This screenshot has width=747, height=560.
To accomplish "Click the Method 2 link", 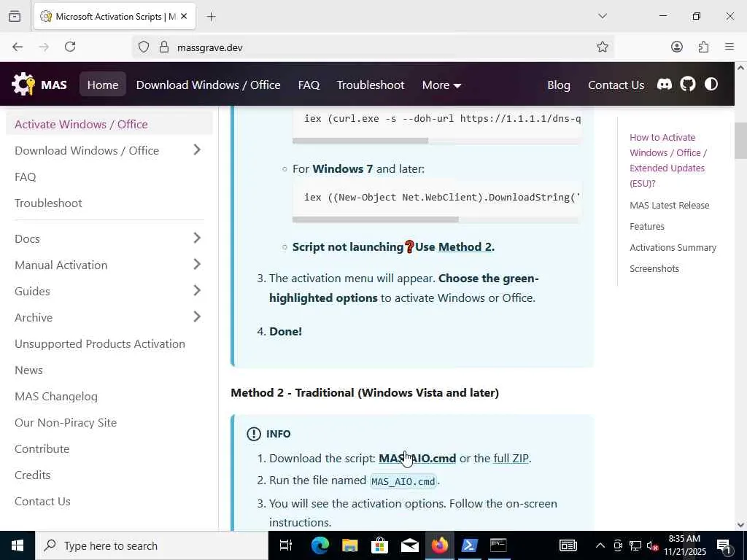I will pyautogui.click(x=465, y=246).
